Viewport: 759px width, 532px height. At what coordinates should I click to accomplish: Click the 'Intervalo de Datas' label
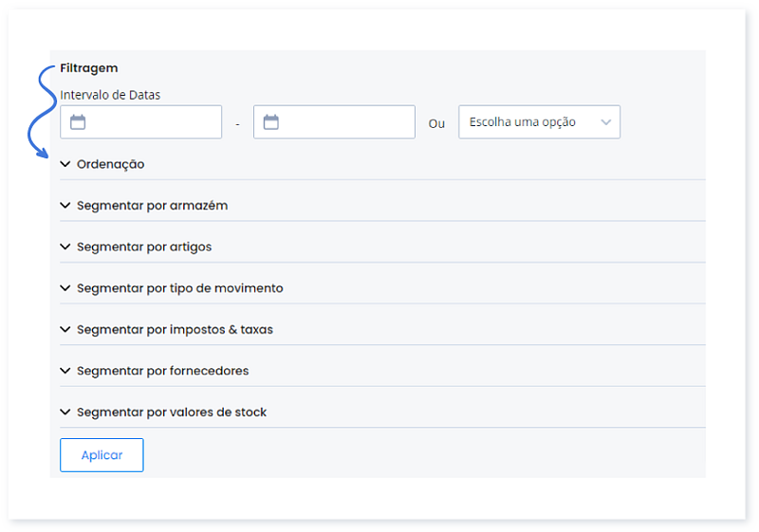click(x=110, y=95)
